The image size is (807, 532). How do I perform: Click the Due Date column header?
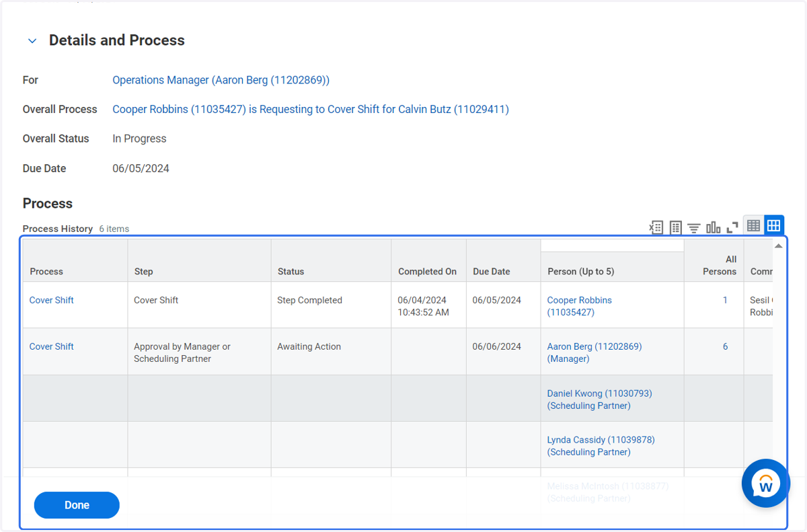pyautogui.click(x=504, y=260)
